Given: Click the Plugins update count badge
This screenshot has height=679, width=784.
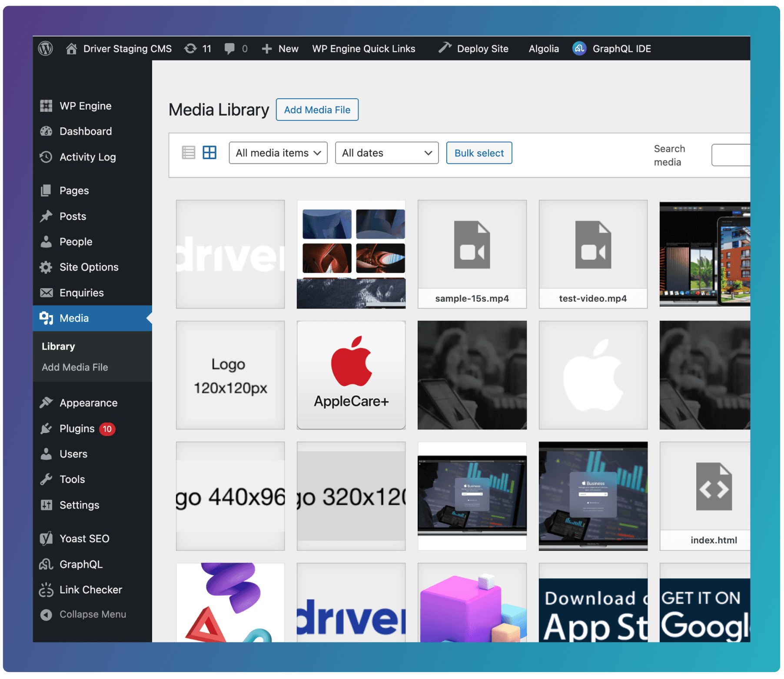Looking at the screenshot, I should click(x=107, y=429).
